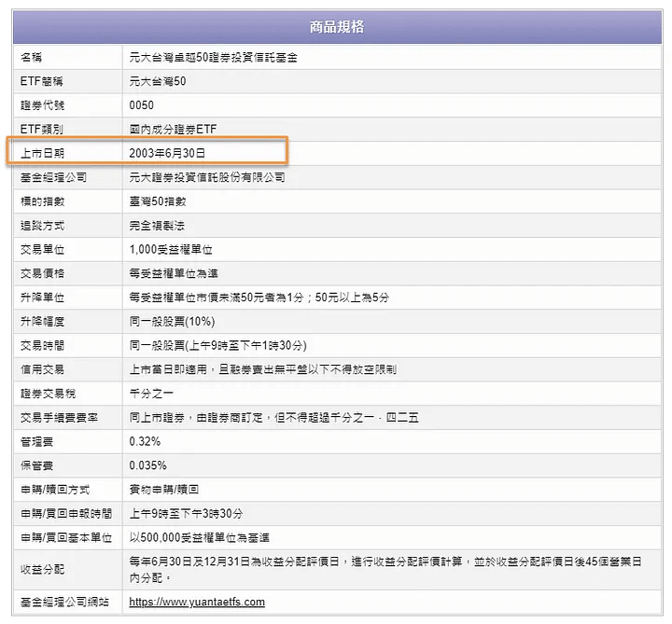
Task: Click the 收益分配 label
Action: 42,570
